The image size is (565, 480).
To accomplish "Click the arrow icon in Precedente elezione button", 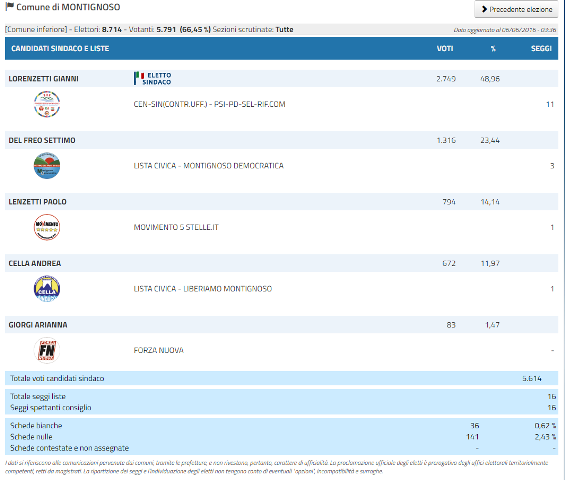I will [x=484, y=9].
